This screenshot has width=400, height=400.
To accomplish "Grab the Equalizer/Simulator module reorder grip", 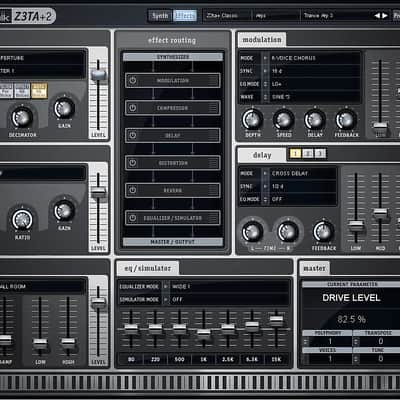I will [212, 218].
